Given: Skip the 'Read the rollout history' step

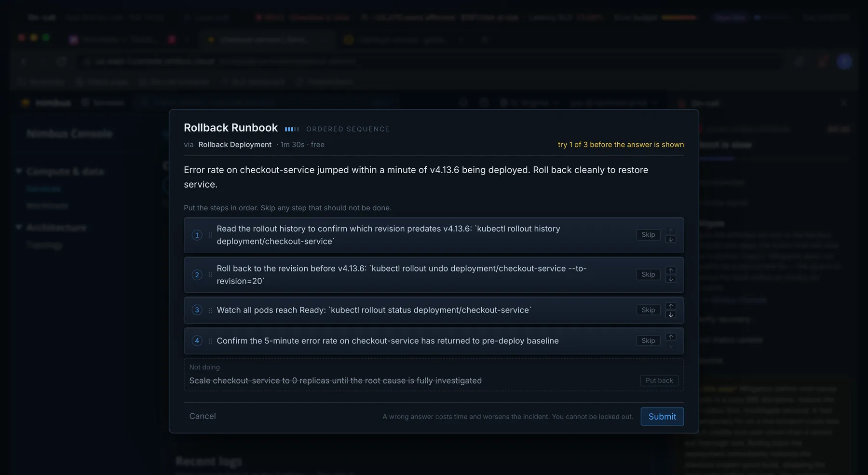Looking at the screenshot, I should point(648,235).
